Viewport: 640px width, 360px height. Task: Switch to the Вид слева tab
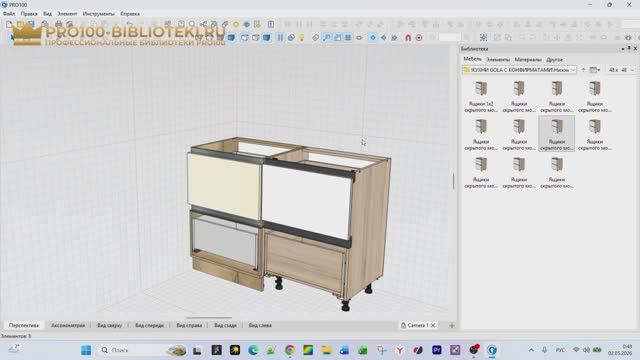tap(260, 325)
